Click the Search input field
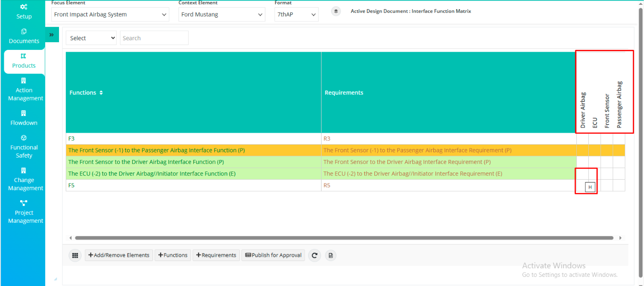The height and width of the screenshot is (286, 644). 154,38
